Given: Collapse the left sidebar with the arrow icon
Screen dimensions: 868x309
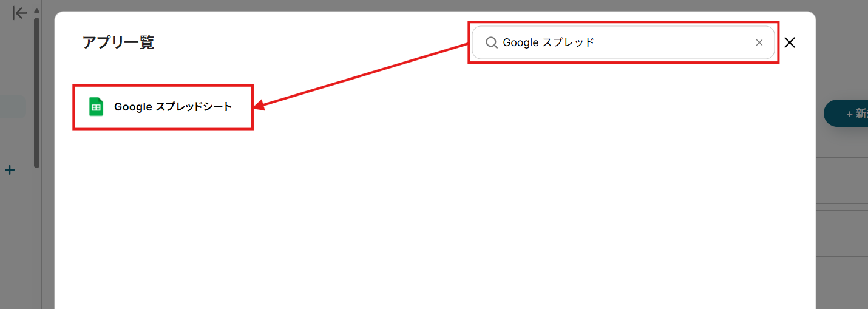Looking at the screenshot, I should click(19, 13).
